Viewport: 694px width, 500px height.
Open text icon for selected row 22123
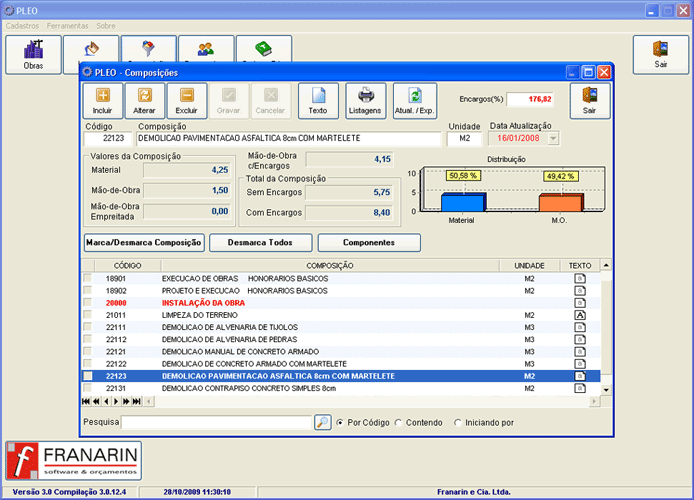pos(580,376)
